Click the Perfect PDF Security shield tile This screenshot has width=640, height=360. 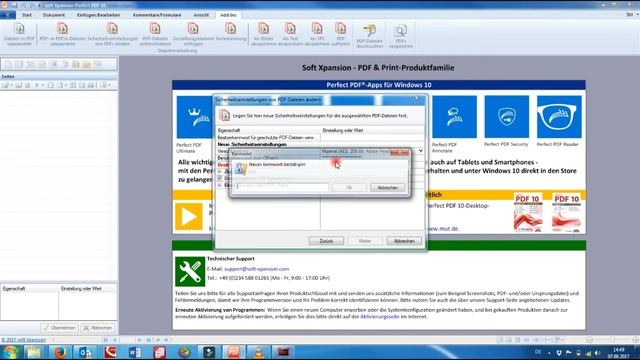[x=507, y=117]
